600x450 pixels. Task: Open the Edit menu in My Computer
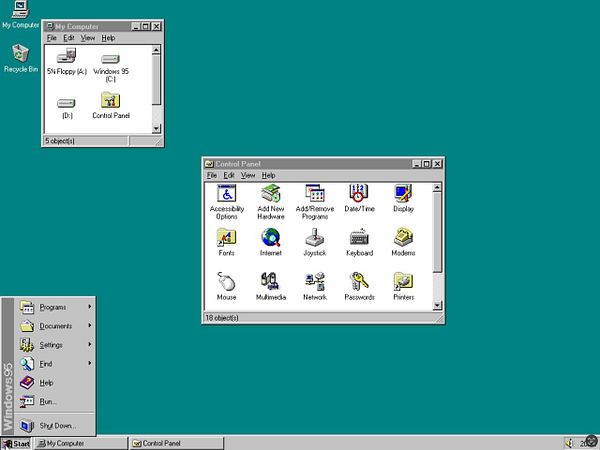[68, 38]
